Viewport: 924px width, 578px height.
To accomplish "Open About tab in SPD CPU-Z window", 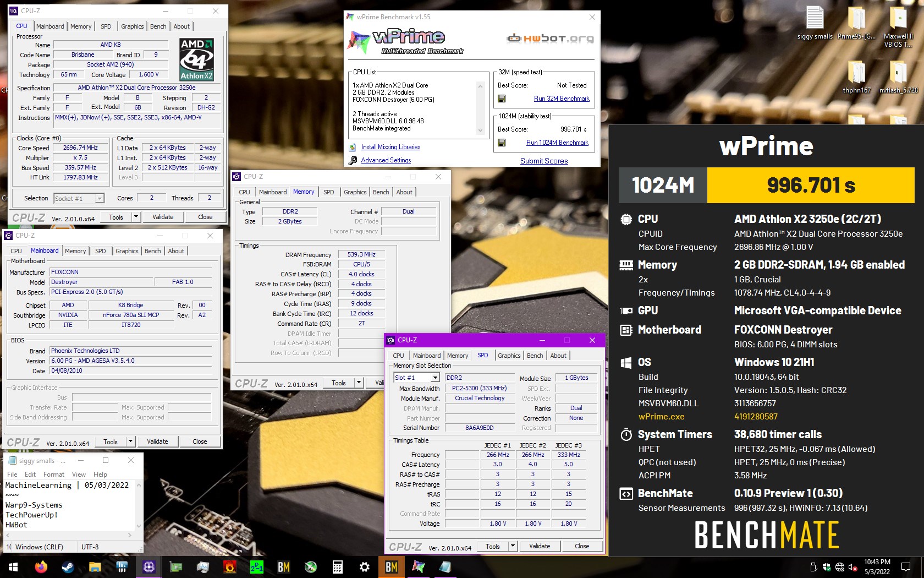I will pyautogui.click(x=558, y=356).
